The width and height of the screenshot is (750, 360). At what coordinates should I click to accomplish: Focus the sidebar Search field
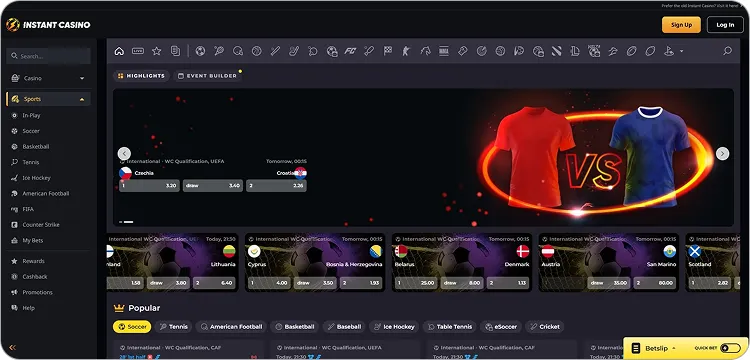click(48, 56)
